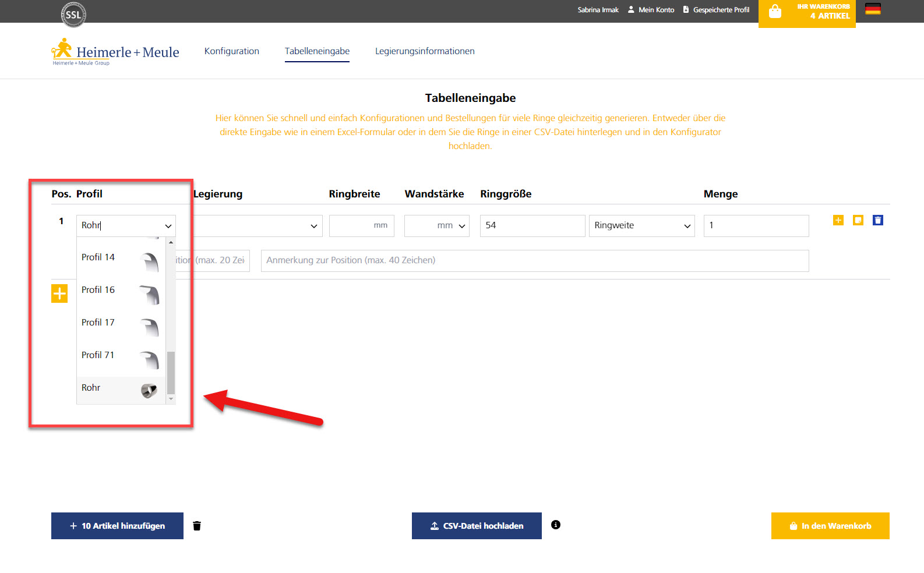Click the large yellow add position button
This screenshot has width=924, height=573.
(59, 293)
